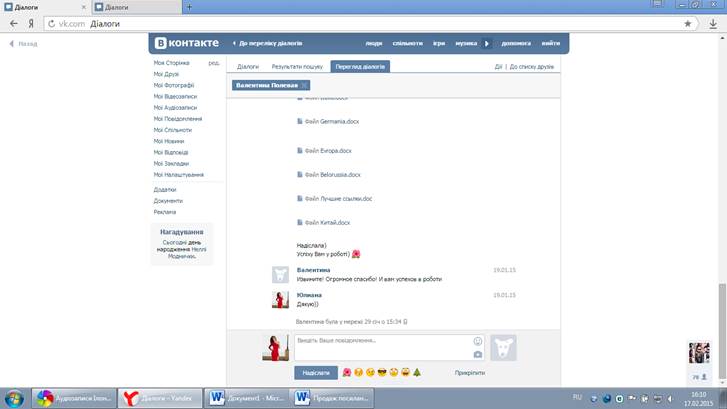Viewport: 727px width, 409px height.
Task: Open the Аудіозаписи taskbar window
Action: click(x=74, y=398)
